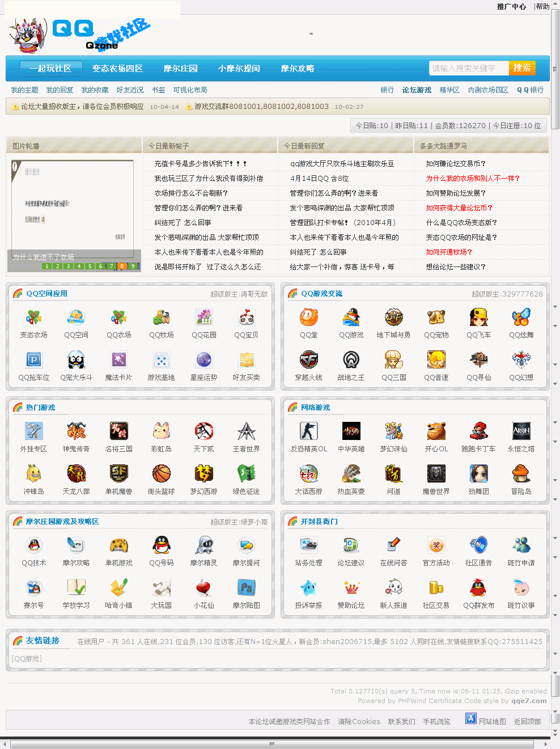Screen dimensions: 560x749
Task: Switch to the 小摩尔提问 tab
Action: point(239,69)
